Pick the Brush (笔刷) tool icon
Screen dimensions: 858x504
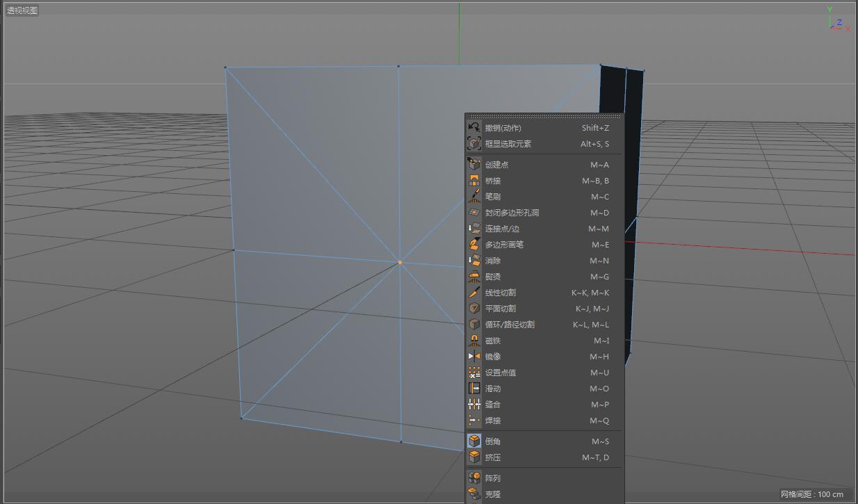click(x=474, y=197)
